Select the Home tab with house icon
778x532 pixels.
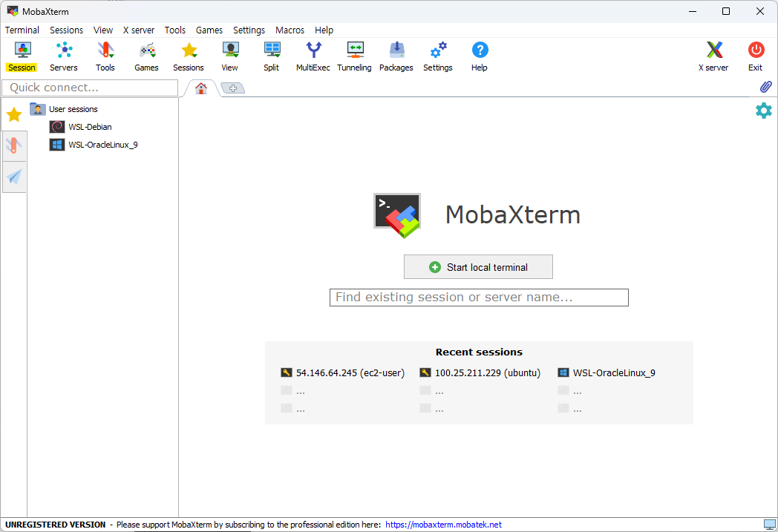[x=201, y=88]
